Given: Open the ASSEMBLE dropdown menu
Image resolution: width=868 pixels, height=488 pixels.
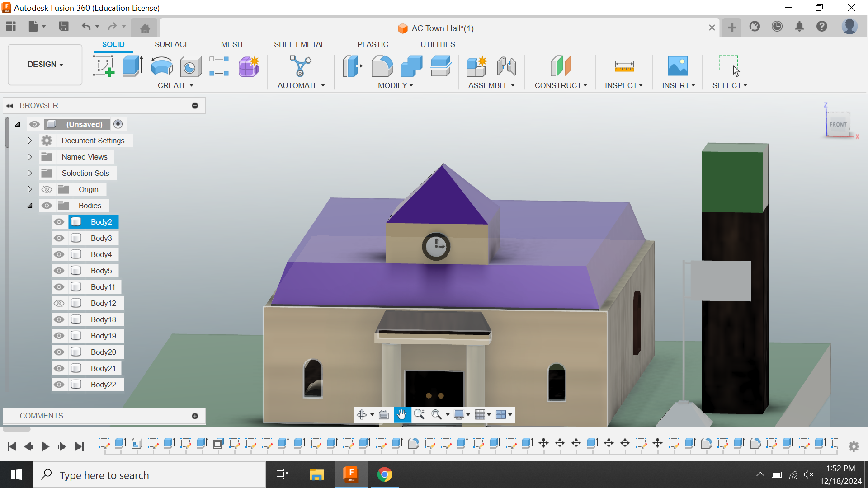Looking at the screenshot, I should click(x=491, y=85).
